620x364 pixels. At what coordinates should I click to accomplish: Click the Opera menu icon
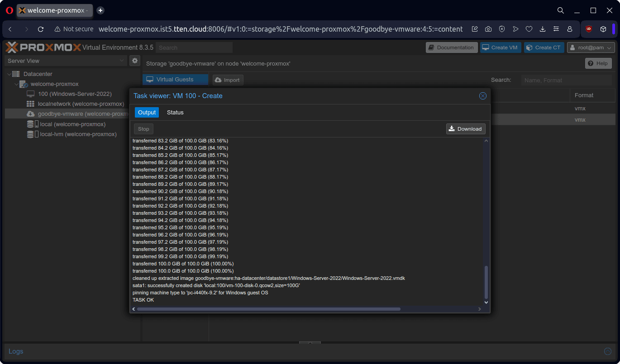click(x=10, y=10)
